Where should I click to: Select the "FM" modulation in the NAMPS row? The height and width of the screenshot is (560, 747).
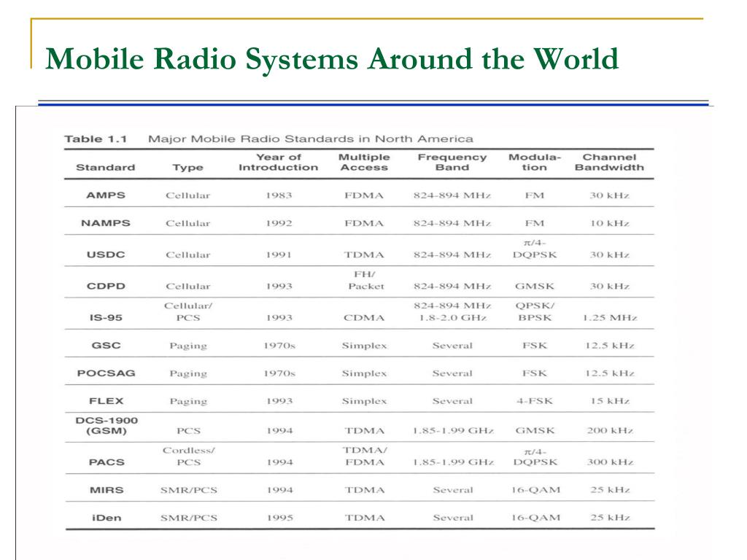(x=535, y=223)
